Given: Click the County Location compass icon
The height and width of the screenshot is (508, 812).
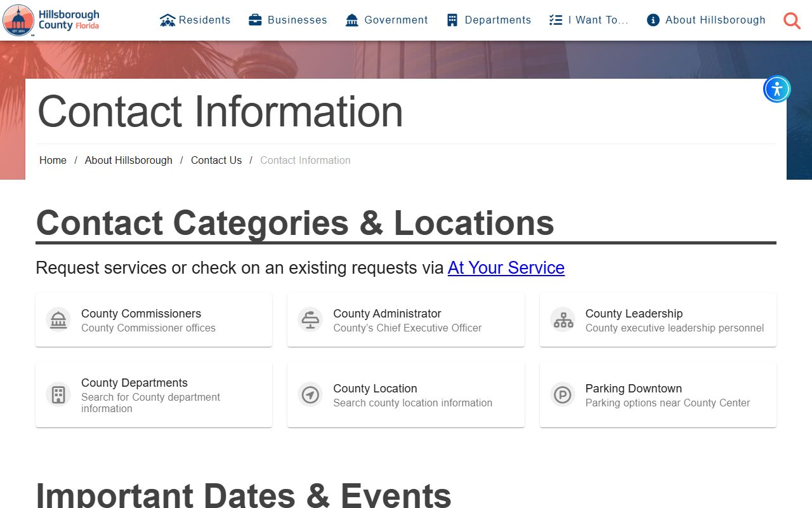Looking at the screenshot, I should pos(310,394).
